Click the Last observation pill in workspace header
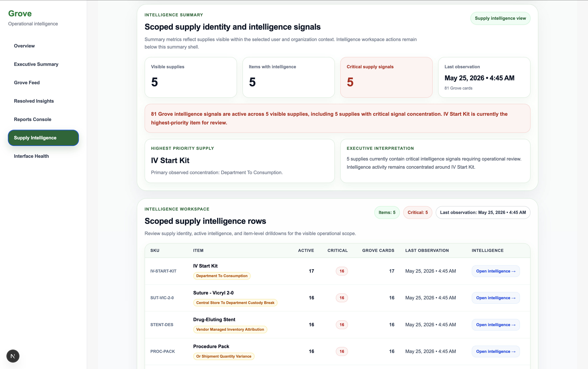588x369 pixels. coord(483,213)
